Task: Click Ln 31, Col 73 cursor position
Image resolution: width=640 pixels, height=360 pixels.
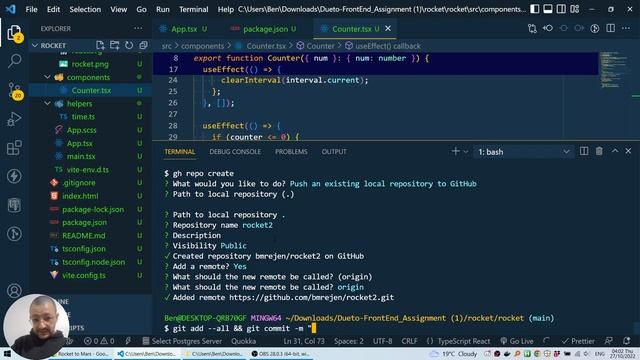Action: 304,341
